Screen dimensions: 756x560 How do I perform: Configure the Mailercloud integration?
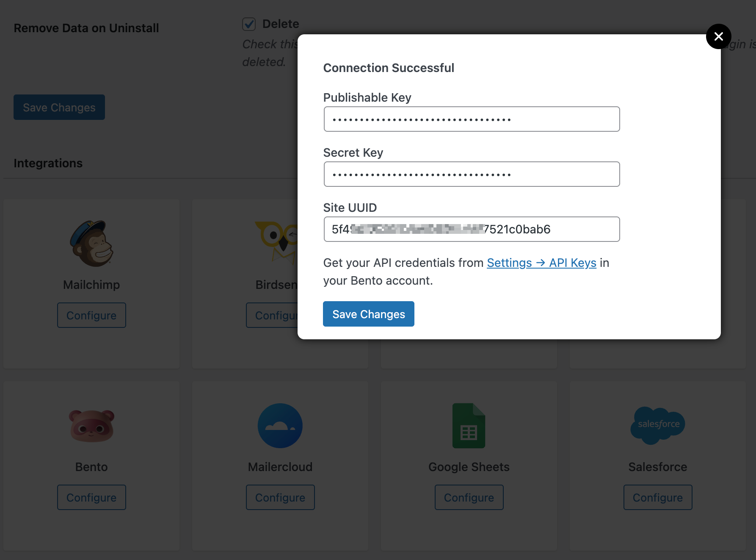coord(280,497)
